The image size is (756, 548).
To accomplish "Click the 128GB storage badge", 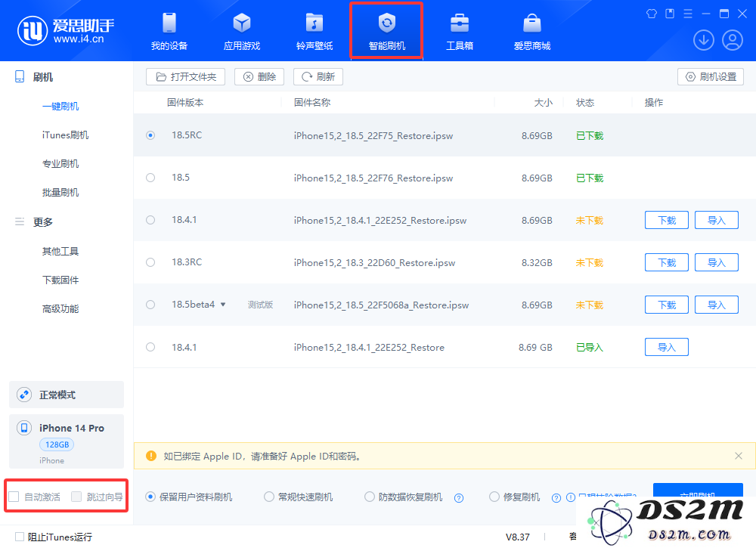I will pos(57,444).
